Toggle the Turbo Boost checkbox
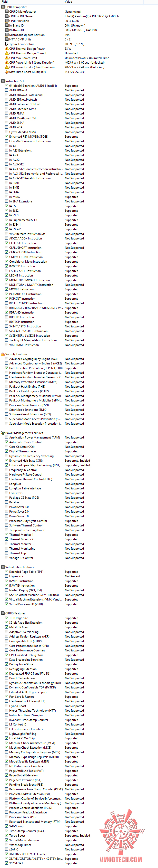The width and height of the screenshot is (158, 868). 7,835
